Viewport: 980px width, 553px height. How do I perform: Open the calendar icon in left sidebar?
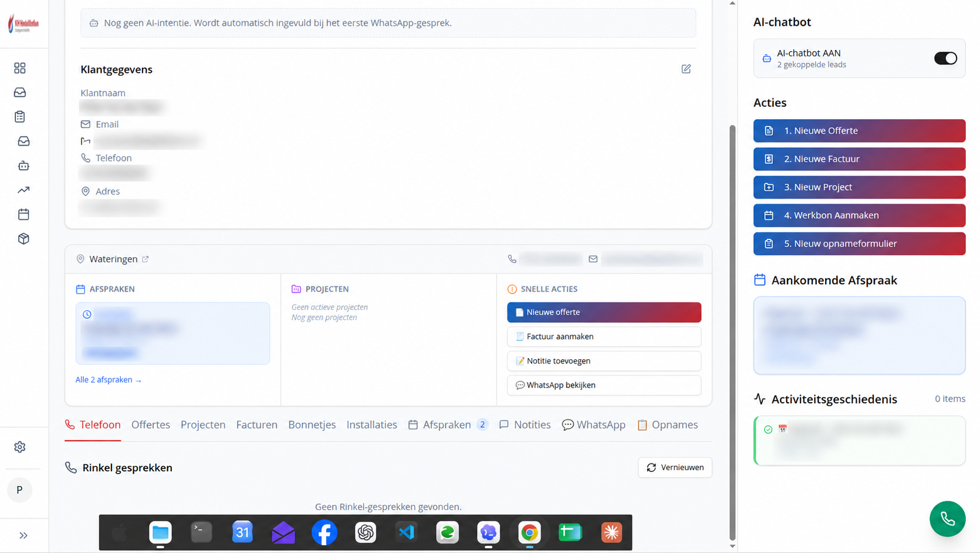click(23, 214)
